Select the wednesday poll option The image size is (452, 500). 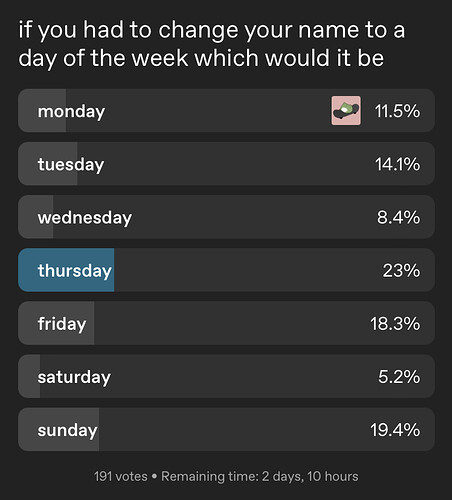tap(226, 217)
